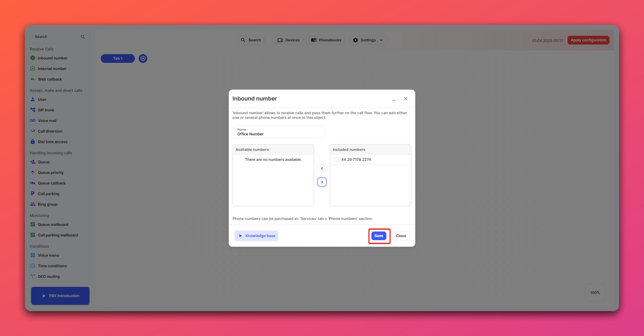Select Queue callback label in sidebar
This screenshot has height=336, width=644.
tap(52, 183)
